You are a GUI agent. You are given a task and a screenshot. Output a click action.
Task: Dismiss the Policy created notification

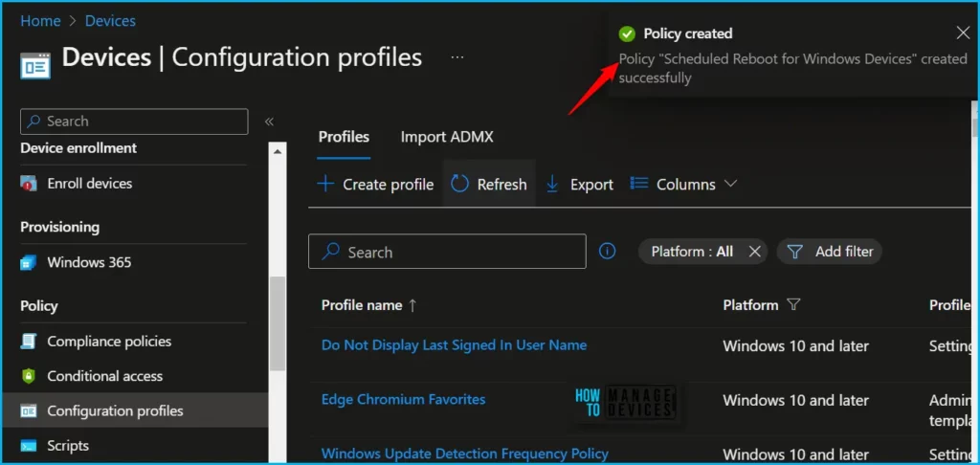point(963,33)
